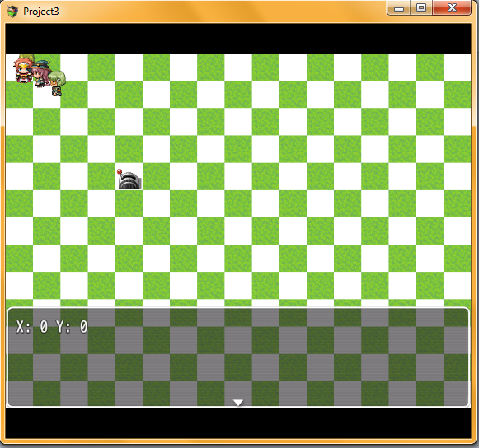The width and height of the screenshot is (479, 448).
Task: Minimize the Project3 game window
Action: (x=399, y=8)
